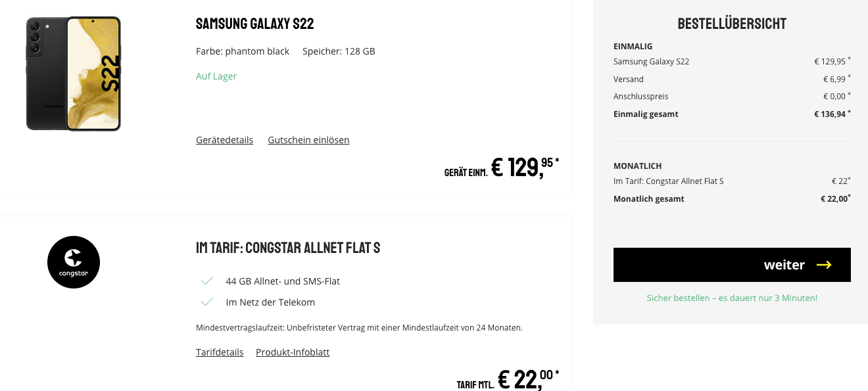Click the Sicher bestellen notice text

[732, 298]
